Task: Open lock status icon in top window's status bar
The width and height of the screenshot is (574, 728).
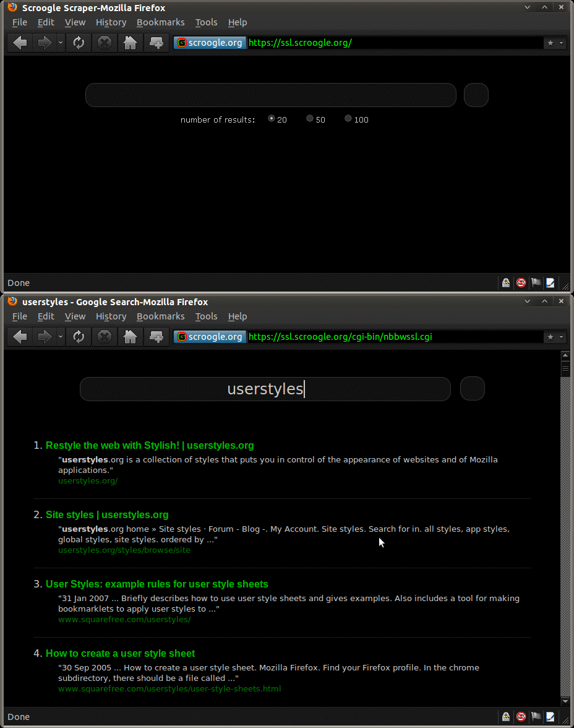Action: click(506, 283)
